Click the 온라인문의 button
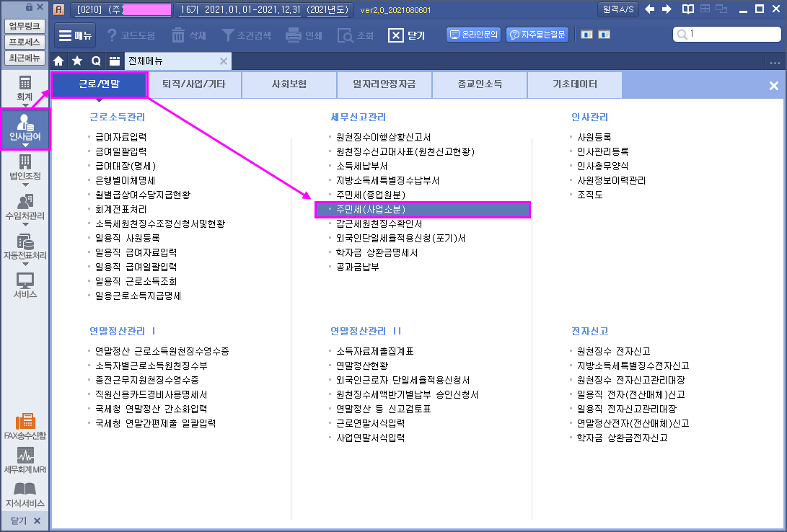Image resolution: width=787 pixels, height=532 pixels. 474,35
